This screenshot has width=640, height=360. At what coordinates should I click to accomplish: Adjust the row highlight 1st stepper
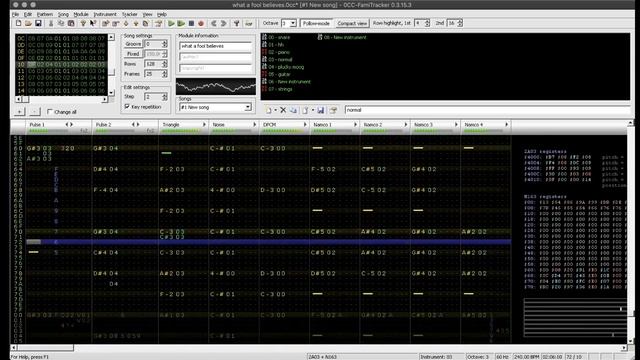427,23
